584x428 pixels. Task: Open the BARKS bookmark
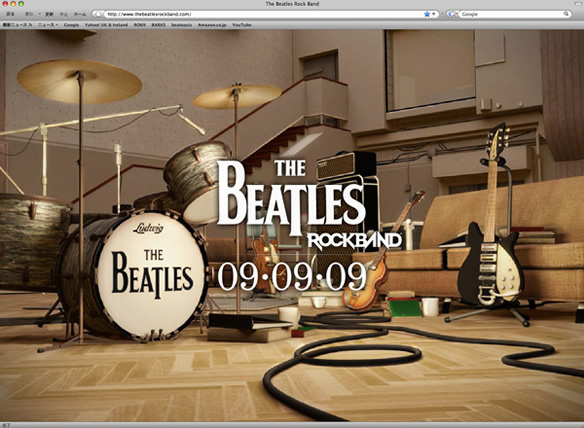[x=159, y=25]
